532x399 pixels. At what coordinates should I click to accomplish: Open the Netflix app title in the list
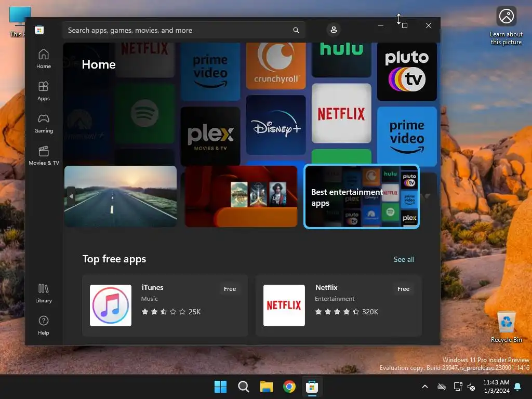326,287
